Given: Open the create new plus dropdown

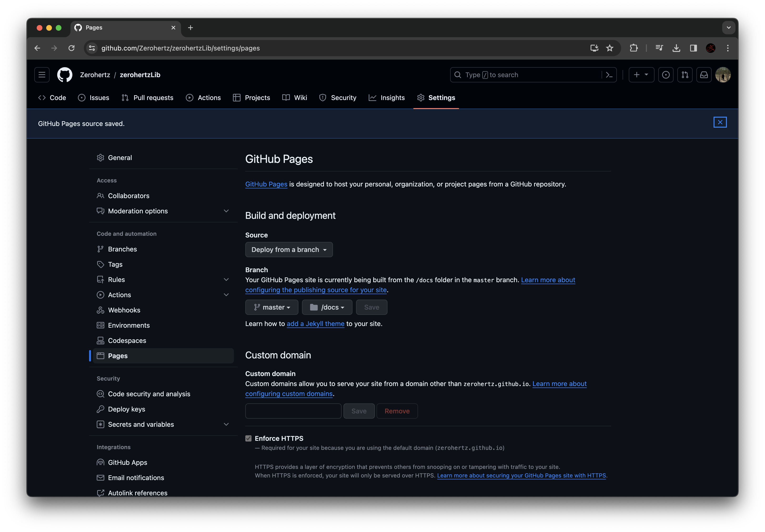Looking at the screenshot, I should [x=641, y=75].
